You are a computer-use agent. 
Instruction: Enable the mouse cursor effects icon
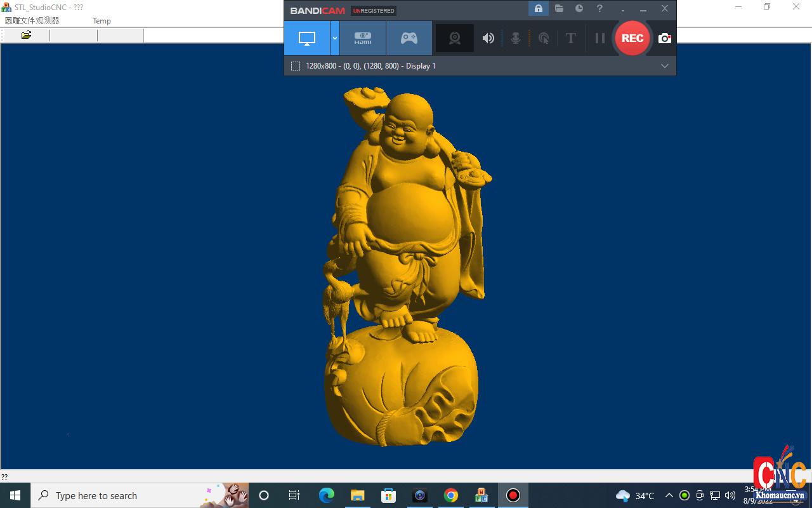click(x=544, y=38)
